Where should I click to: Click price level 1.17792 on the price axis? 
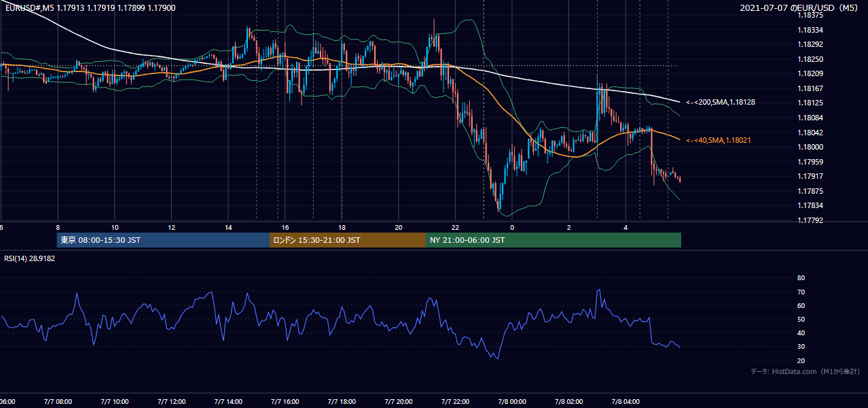point(810,220)
